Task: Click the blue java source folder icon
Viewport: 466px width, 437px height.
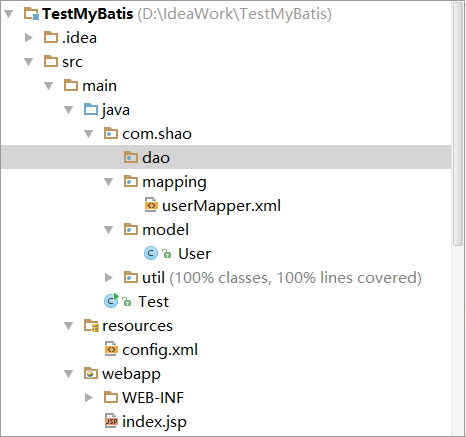Action: (x=91, y=109)
